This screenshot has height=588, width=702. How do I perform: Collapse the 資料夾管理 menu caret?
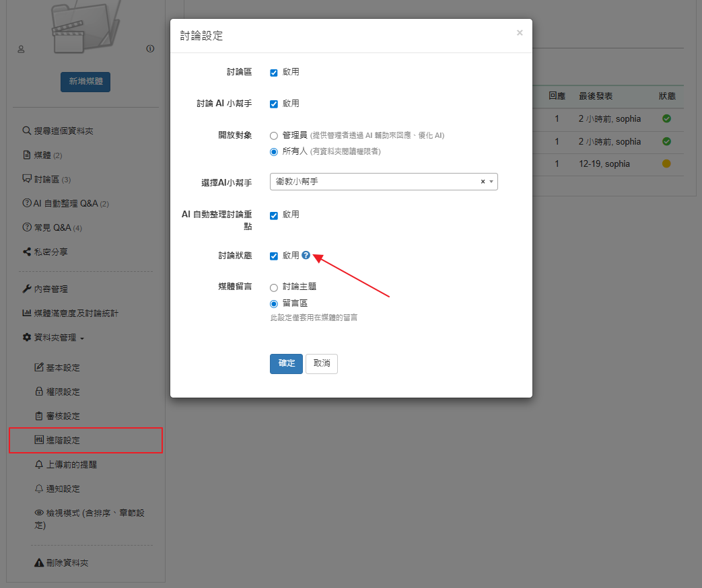point(82,339)
